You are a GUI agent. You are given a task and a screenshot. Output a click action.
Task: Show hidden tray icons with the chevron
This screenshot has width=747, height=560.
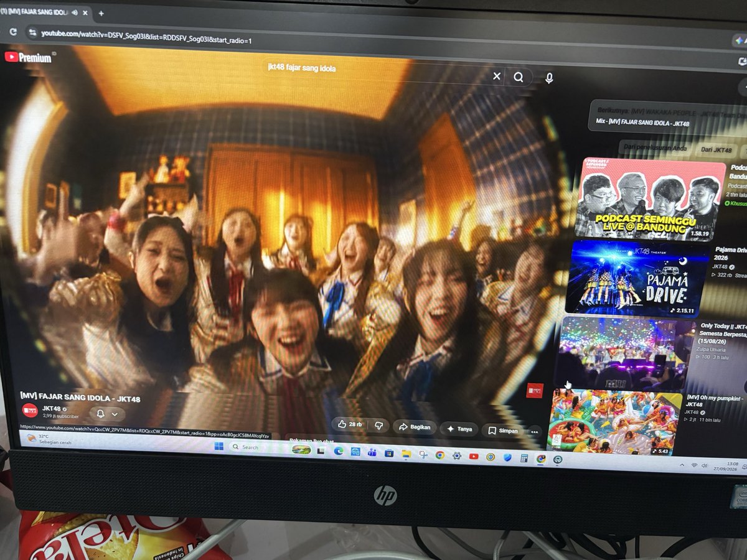pyautogui.click(x=682, y=465)
